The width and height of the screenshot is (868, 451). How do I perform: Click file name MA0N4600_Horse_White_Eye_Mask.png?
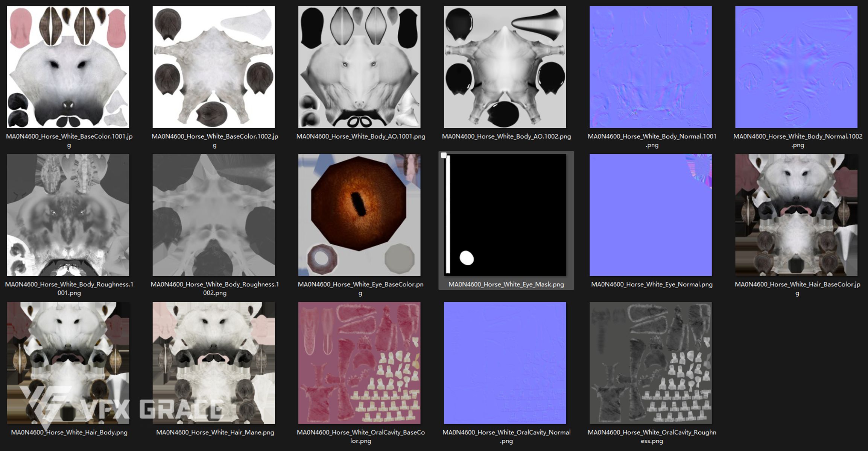pyautogui.click(x=506, y=285)
